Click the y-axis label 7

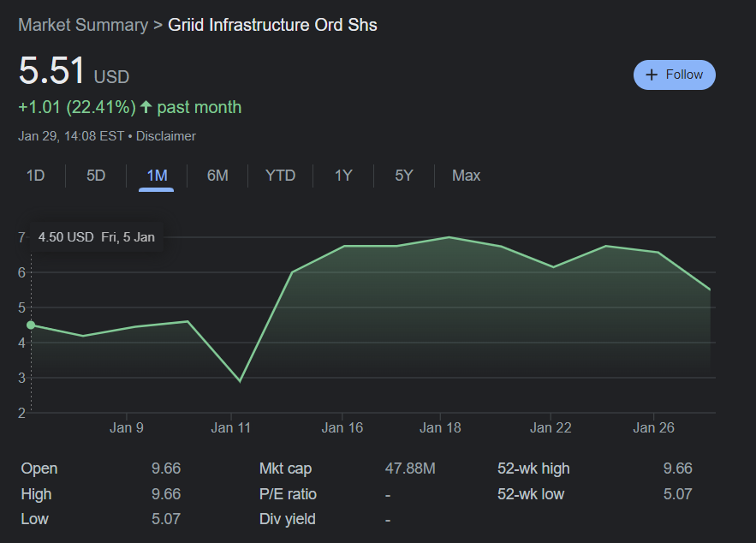pos(21,237)
